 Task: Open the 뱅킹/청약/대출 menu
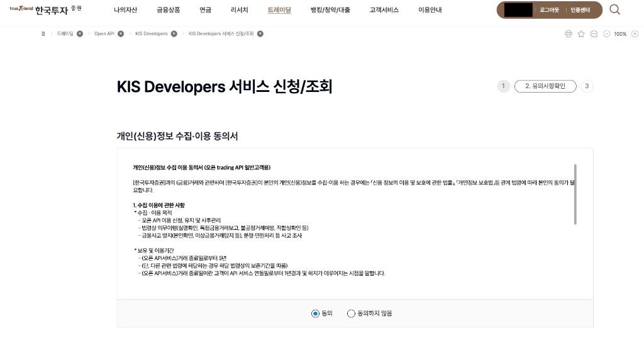(330, 10)
